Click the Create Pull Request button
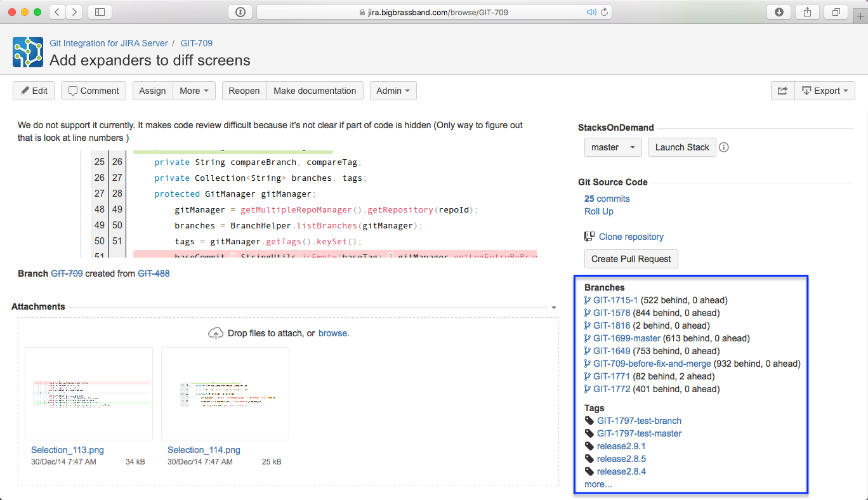Viewport: 868px width, 500px height. (x=631, y=259)
